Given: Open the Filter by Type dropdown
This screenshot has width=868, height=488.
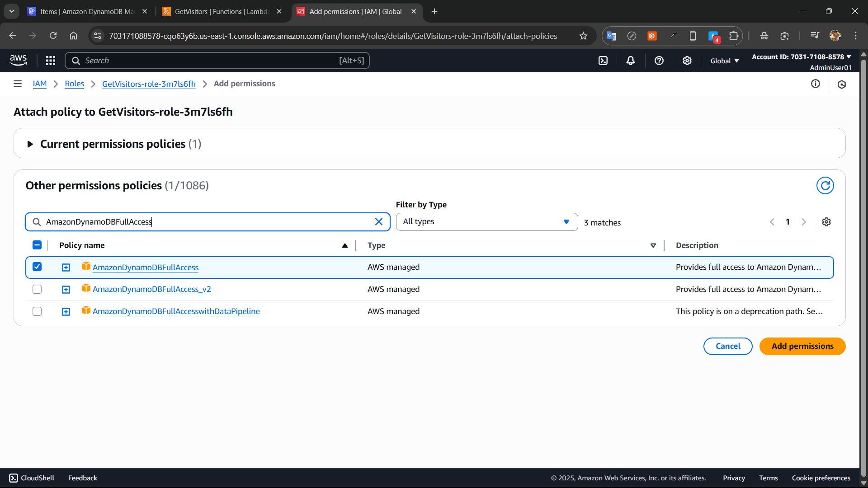Looking at the screenshot, I should pyautogui.click(x=487, y=222).
